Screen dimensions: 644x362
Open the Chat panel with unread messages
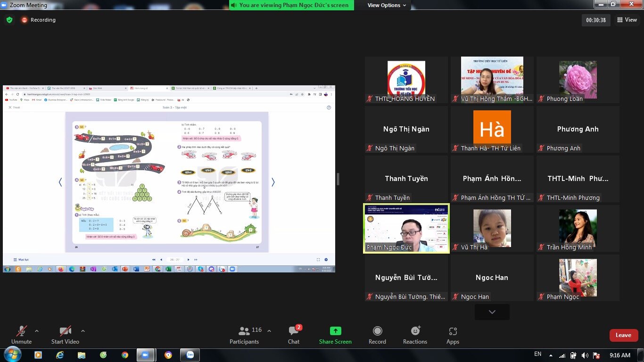294,335
